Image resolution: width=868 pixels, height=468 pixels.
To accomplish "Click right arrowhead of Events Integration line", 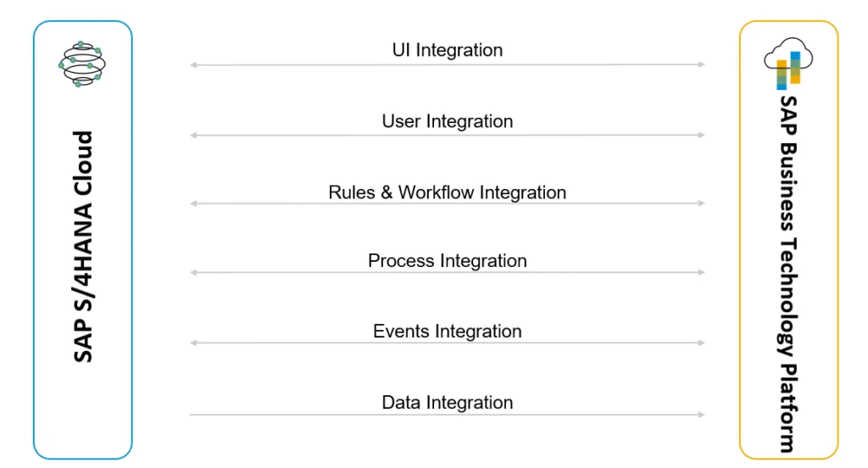I will (x=701, y=343).
